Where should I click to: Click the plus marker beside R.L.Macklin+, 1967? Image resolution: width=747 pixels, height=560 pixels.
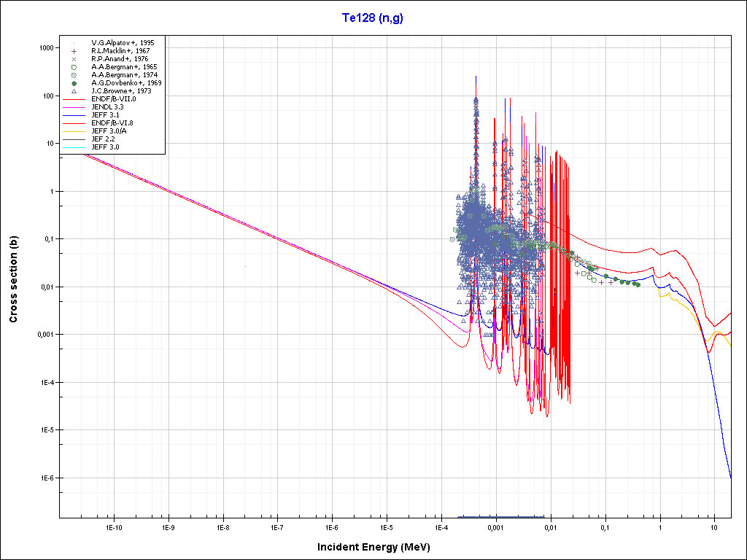point(74,51)
